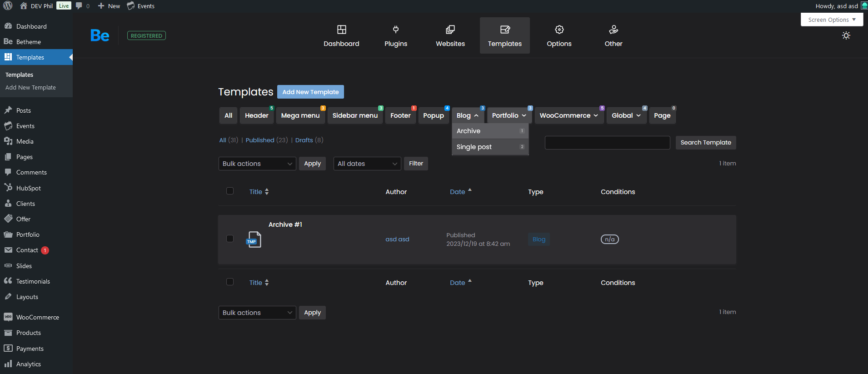Viewport: 868px width, 374px height.
Task: Click the WordPress logo in admin bar
Action: [8, 6]
